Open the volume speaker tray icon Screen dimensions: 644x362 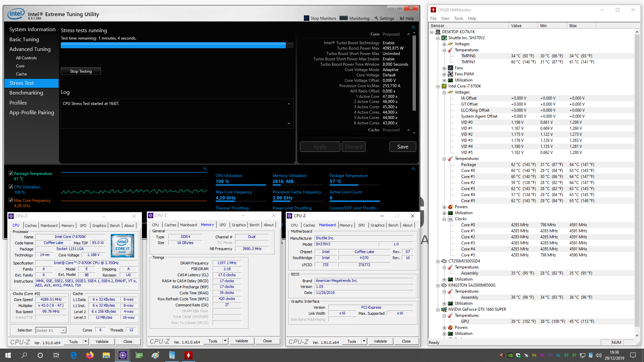click(599, 355)
